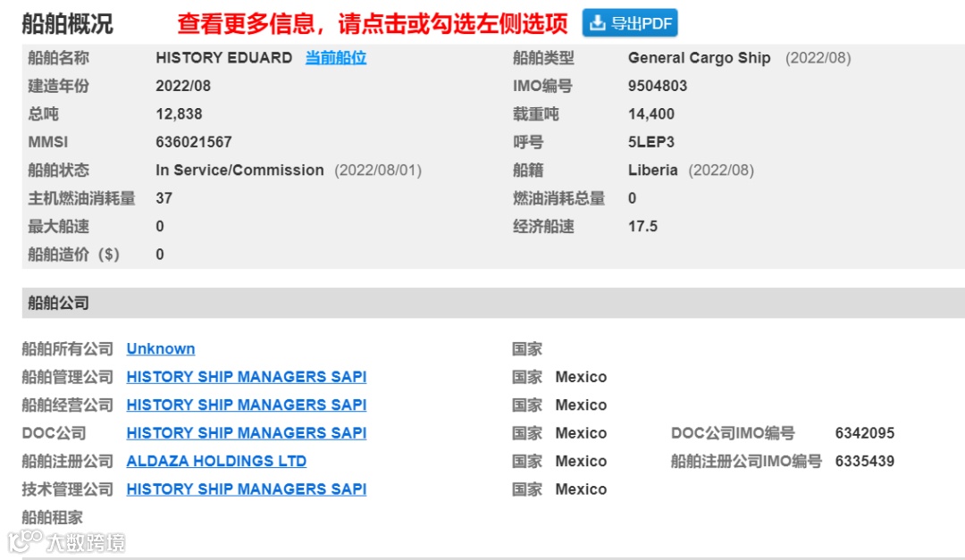Select the economic speed value 17.5
Viewport: 965px width, 560px height.
pyautogui.click(x=642, y=227)
